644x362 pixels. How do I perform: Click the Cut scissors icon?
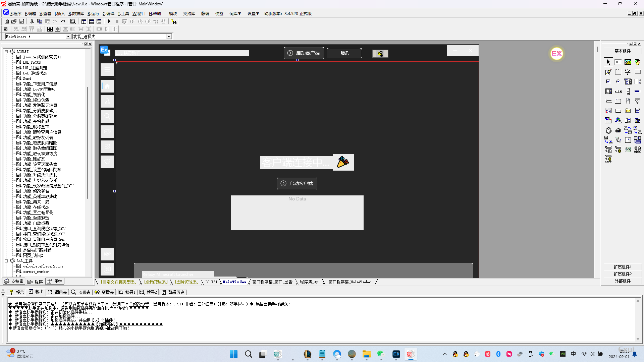point(32,21)
